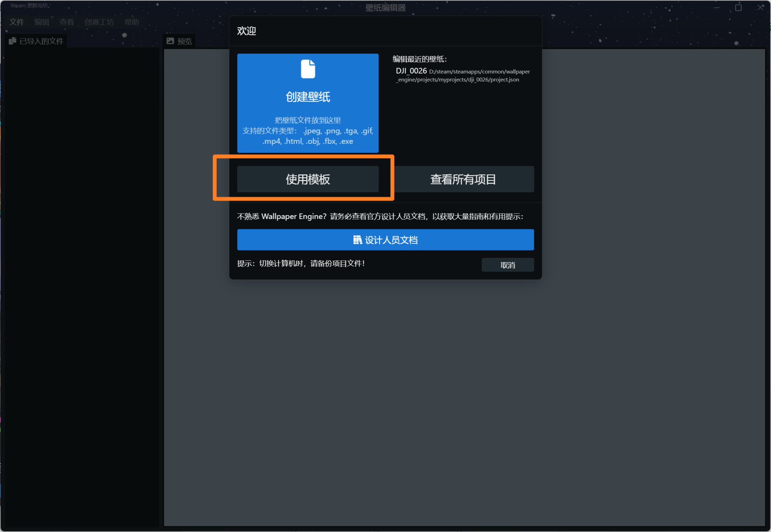Minimize the wallpaper editor window
Viewport: 771px width, 532px height.
coord(716,7)
